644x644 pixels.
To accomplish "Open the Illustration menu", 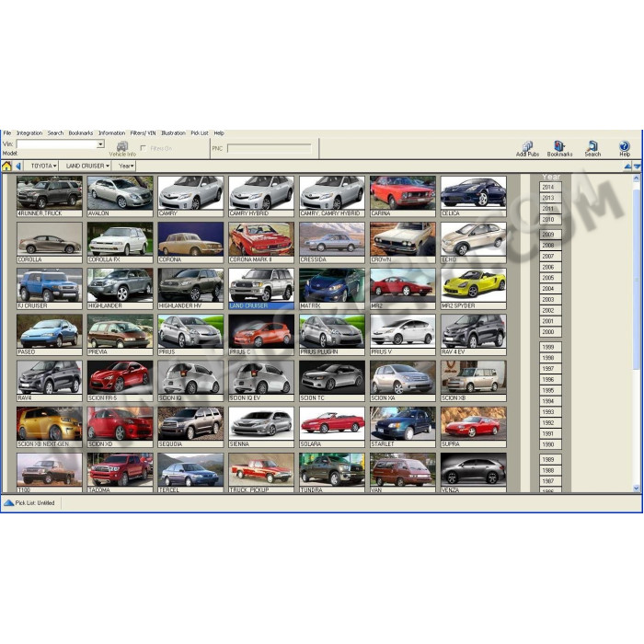I will (173, 133).
